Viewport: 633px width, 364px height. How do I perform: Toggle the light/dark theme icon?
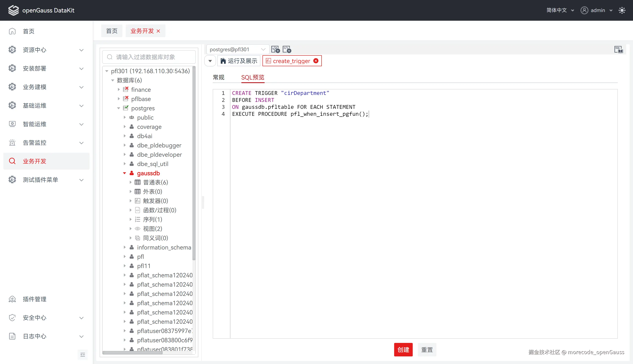[622, 10]
